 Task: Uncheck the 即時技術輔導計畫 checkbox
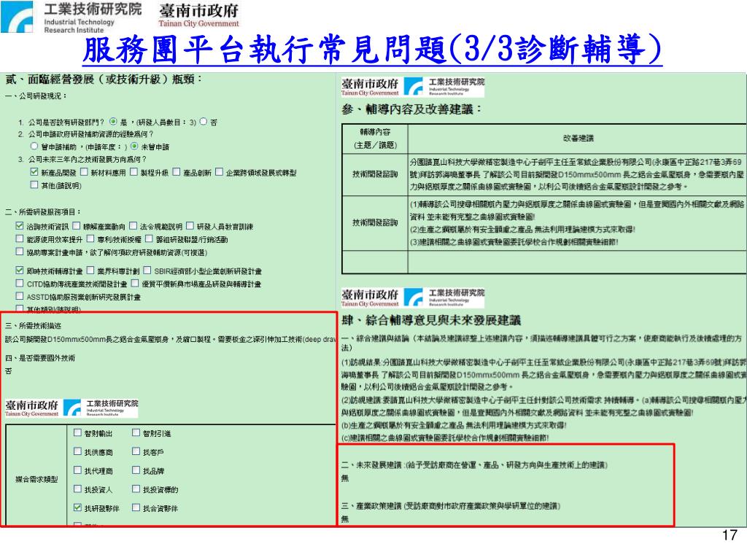[20, 271]
